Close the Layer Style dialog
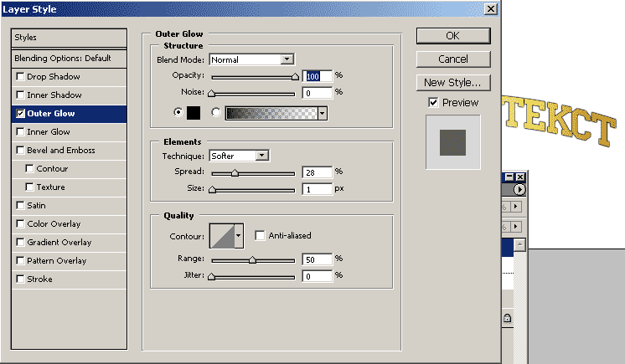 coord(491,8)
